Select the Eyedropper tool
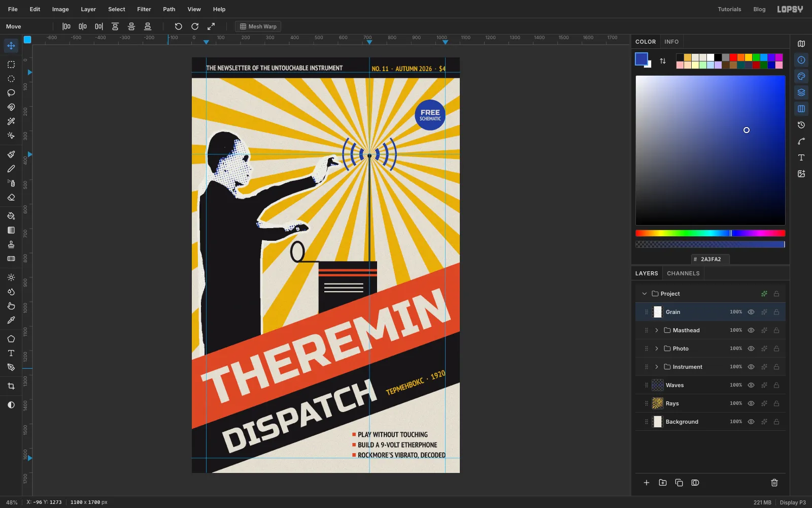The width and height of the screenshot is (812, 508). (11, 320)
